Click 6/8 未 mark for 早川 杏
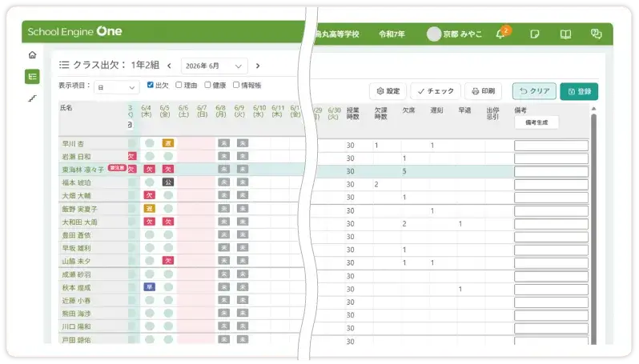This screenshot has width=639, height=364. [x=223, y=143]
